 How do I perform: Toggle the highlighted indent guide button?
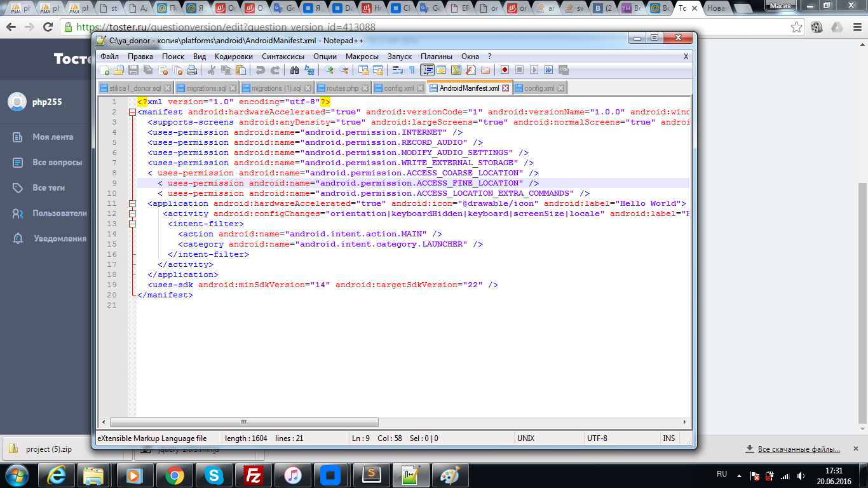tap(427, 70)
